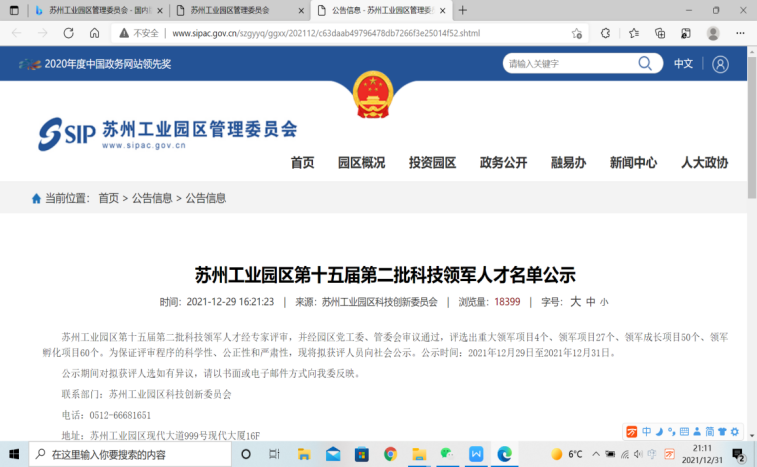757x467 pixels.
Task: Click Windows taskbar search box
Action: (130, 454)
